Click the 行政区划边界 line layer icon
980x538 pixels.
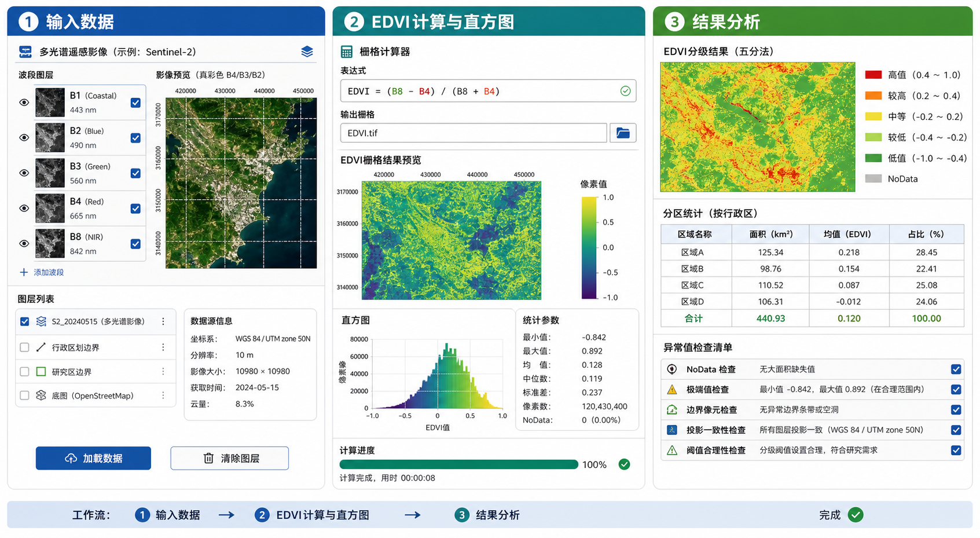41,347
